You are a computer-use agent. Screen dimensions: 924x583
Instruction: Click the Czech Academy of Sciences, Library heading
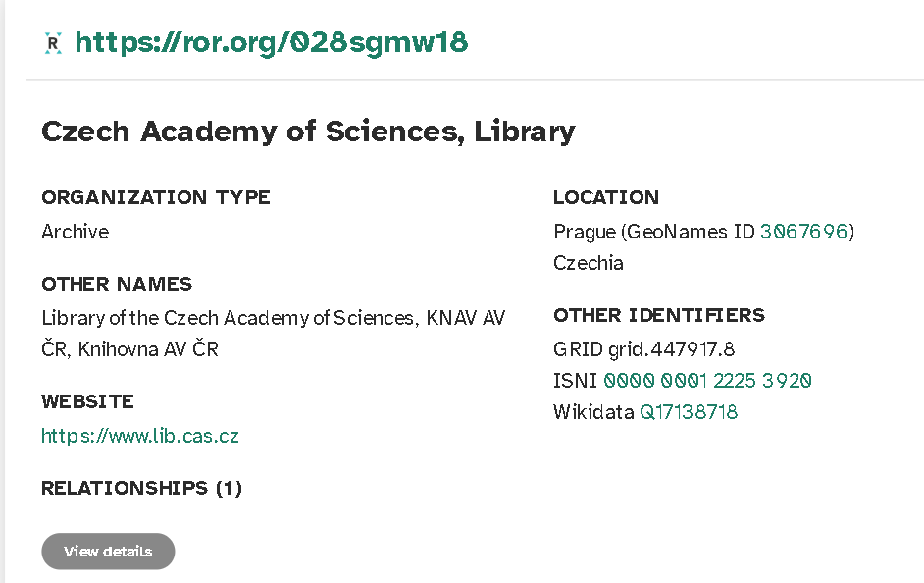pos(308,132)
